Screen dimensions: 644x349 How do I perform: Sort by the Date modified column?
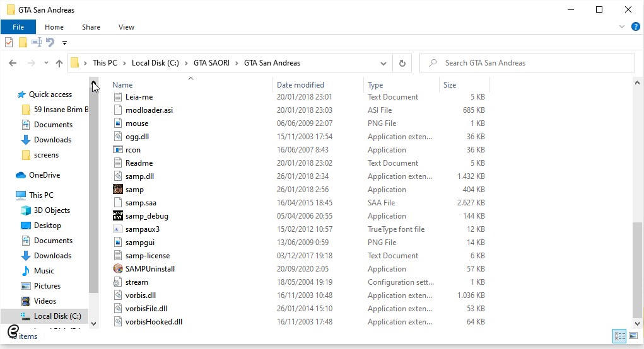pos(300,85)
